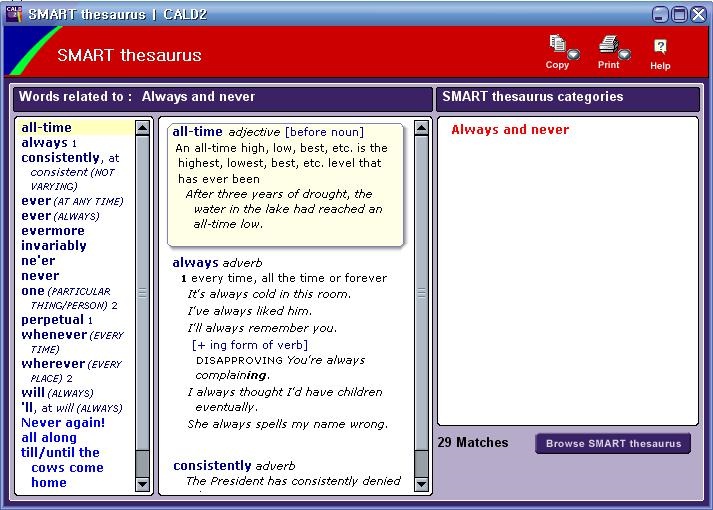Click the definitions pane scrollbar thumb

point(421,293)
